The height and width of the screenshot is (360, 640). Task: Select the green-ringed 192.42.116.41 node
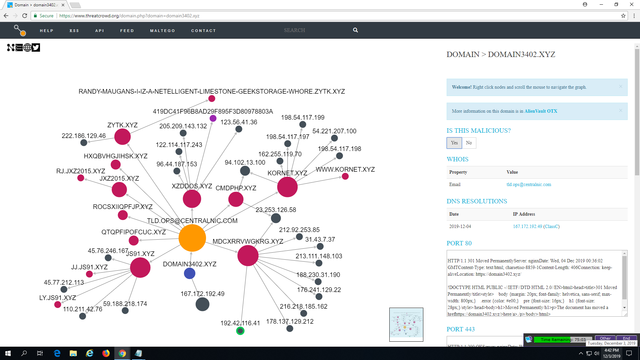pyautogui.click(x=240, y=331)
